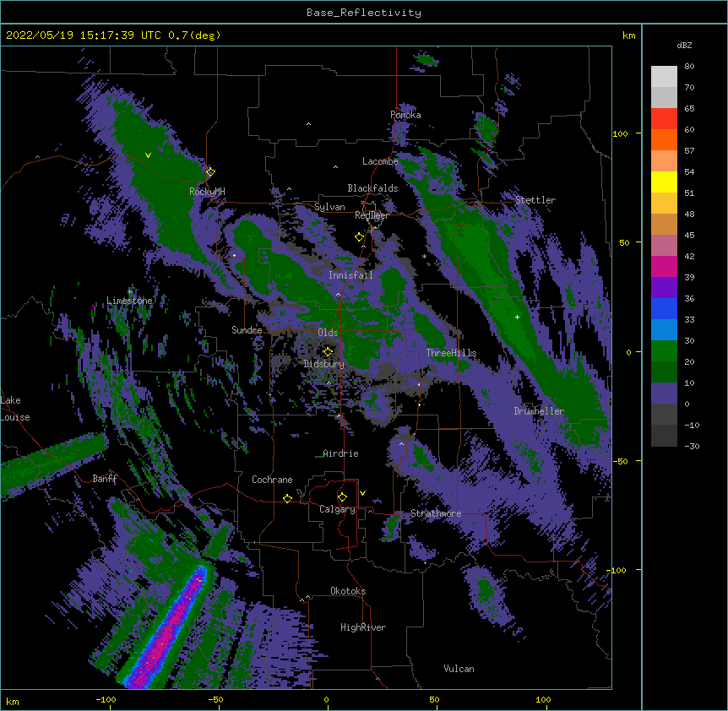The width and height of the screenshot is (728, 711).
Task: Click the yellow diamond marker above Calgary label
Action: [342, 497]
